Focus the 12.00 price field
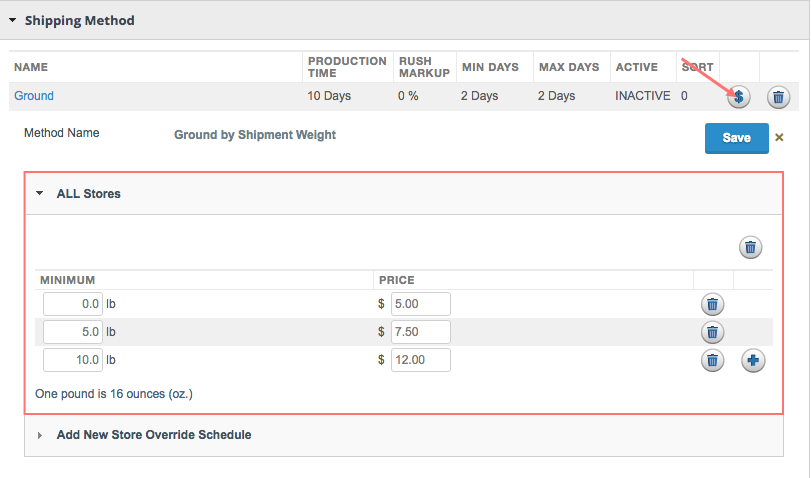This screenshot has height=478, width=811. coord(420,360)
